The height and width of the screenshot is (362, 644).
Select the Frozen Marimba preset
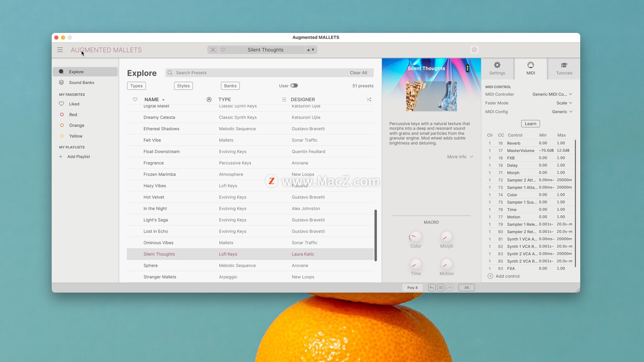click(x=250, y=174)
